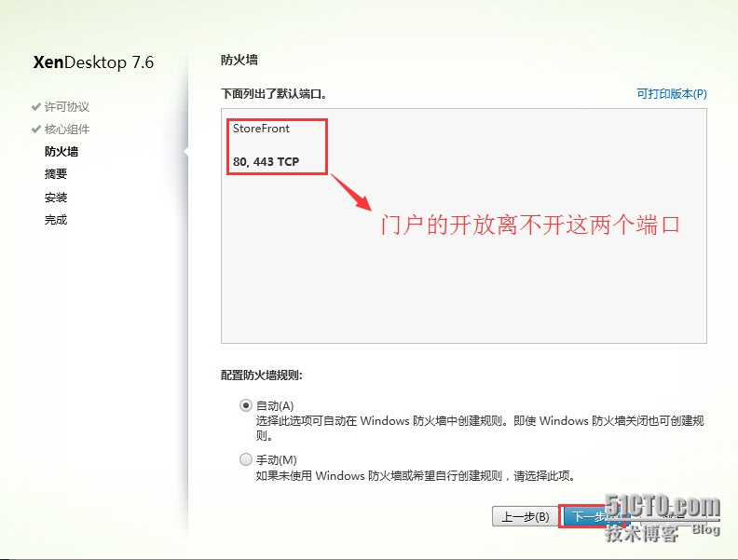Select the 摘要 step in sidebar
738x560 pixels.
pos(56,174)
